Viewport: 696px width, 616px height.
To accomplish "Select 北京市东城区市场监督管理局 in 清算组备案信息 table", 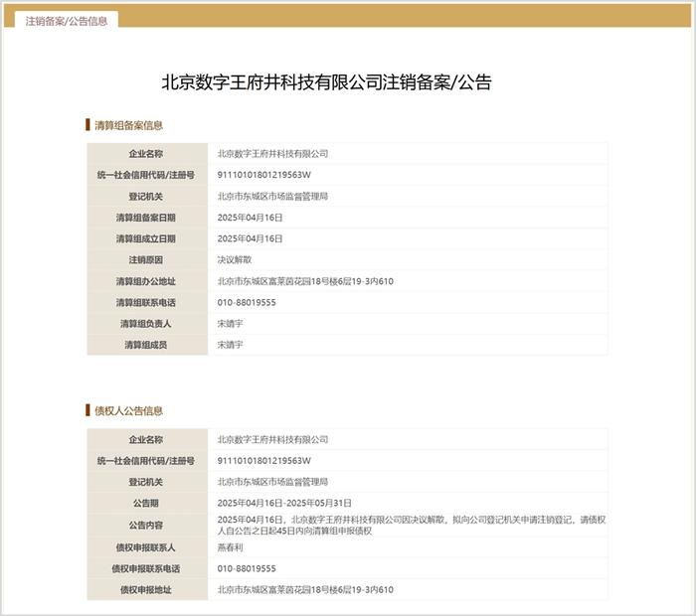I will point(272,196).
